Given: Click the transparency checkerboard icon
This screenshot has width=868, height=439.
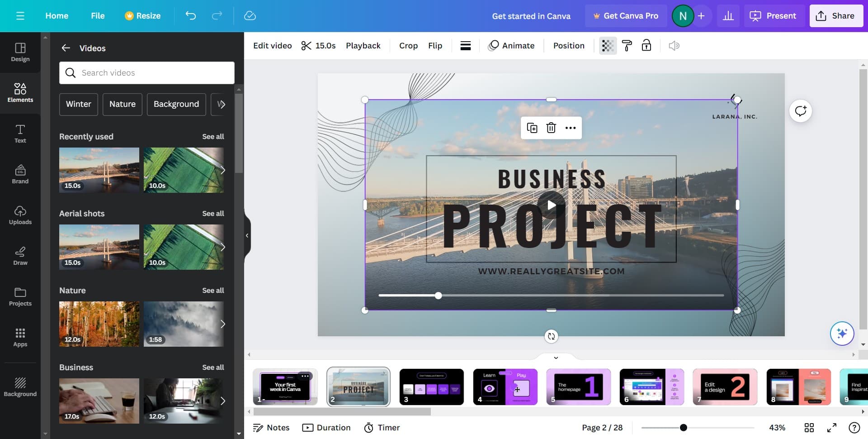Looking at the screenshot, I should click(608, 46).
